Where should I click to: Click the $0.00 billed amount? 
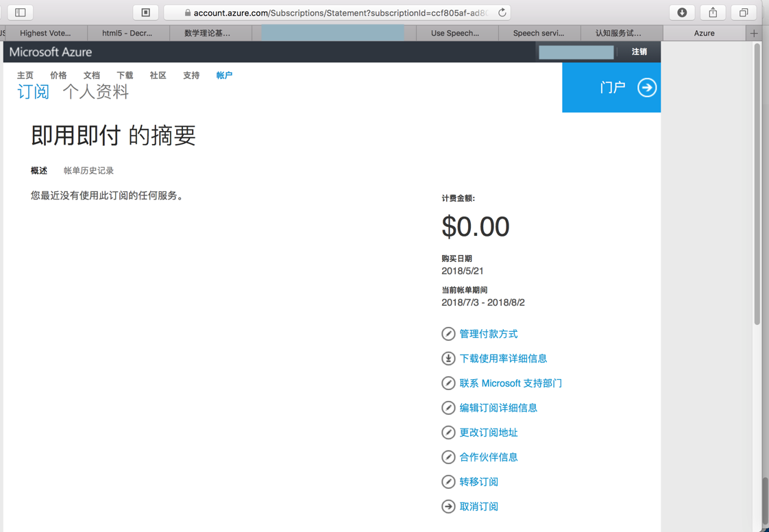(475, 226)
